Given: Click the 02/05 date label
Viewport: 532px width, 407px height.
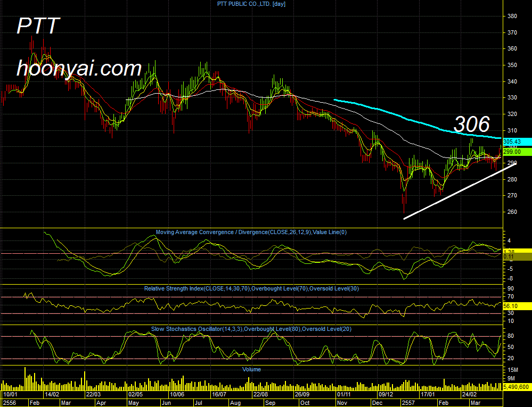Looking at the screenshot, I should click(x=135, y=394).
